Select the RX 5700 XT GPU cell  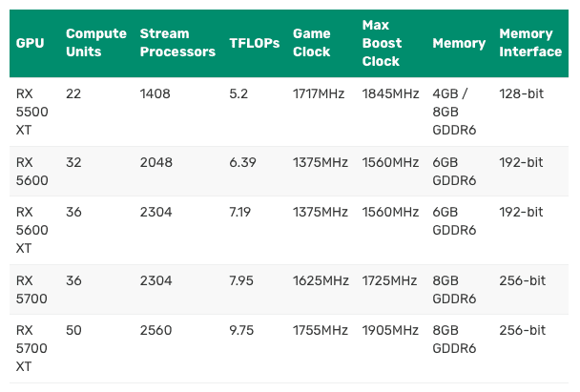tap(31, 348)
